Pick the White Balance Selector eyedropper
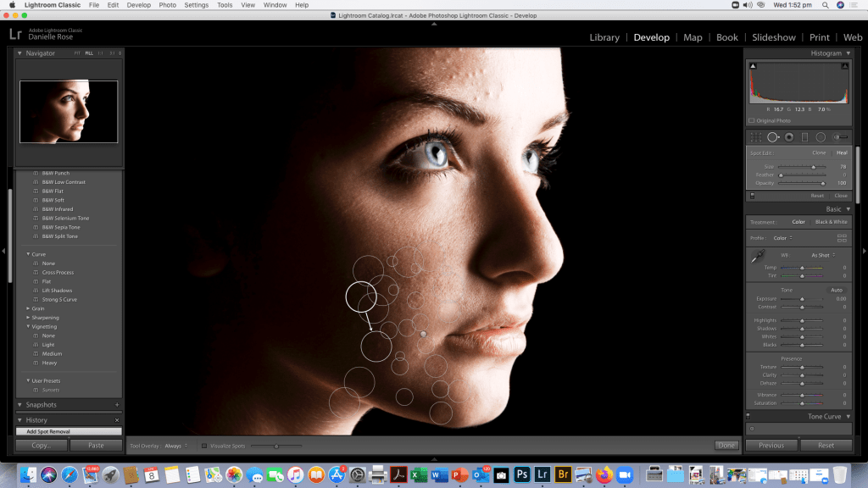Image resolution: width=868 pixels, height=488 pixels. click(x=757, y=256)
